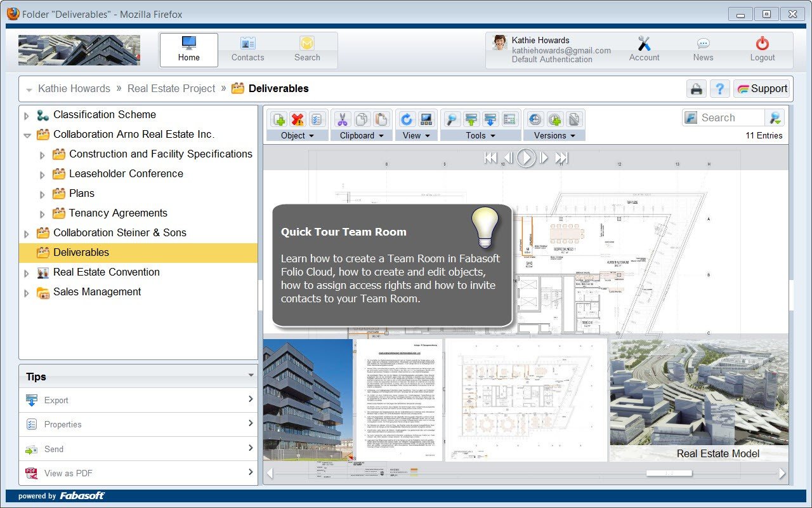Viewport: 812px width, 508px height.
Task: Click the download blue arrow icon in Tools
Action: [x=490, y=119]
